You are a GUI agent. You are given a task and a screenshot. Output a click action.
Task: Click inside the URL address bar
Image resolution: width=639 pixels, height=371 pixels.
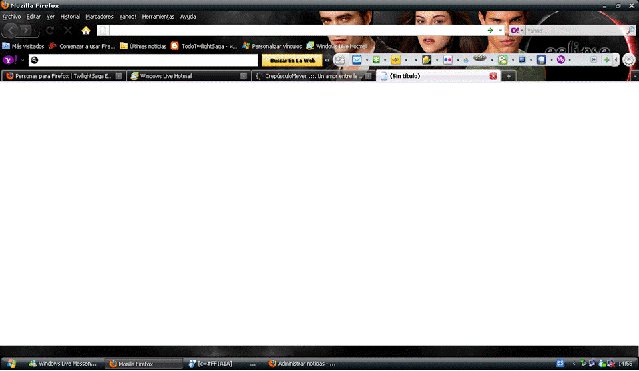tap(297, 30)
